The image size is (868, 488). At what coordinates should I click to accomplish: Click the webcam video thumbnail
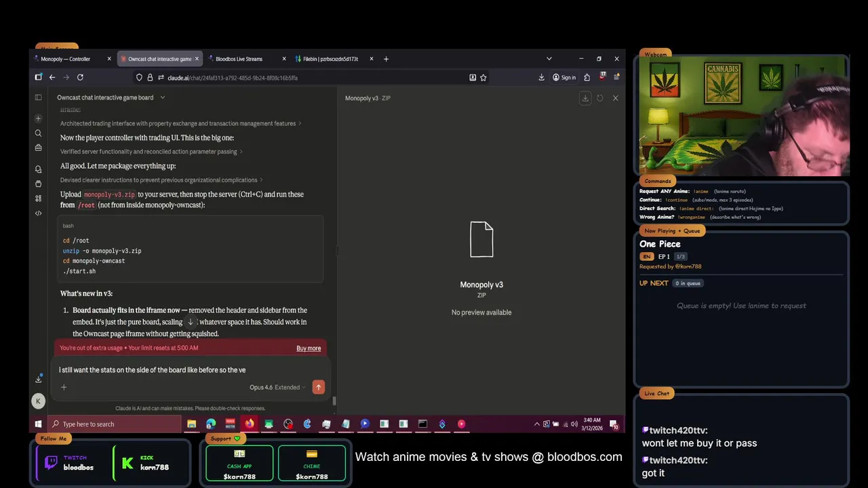point(744,117)
